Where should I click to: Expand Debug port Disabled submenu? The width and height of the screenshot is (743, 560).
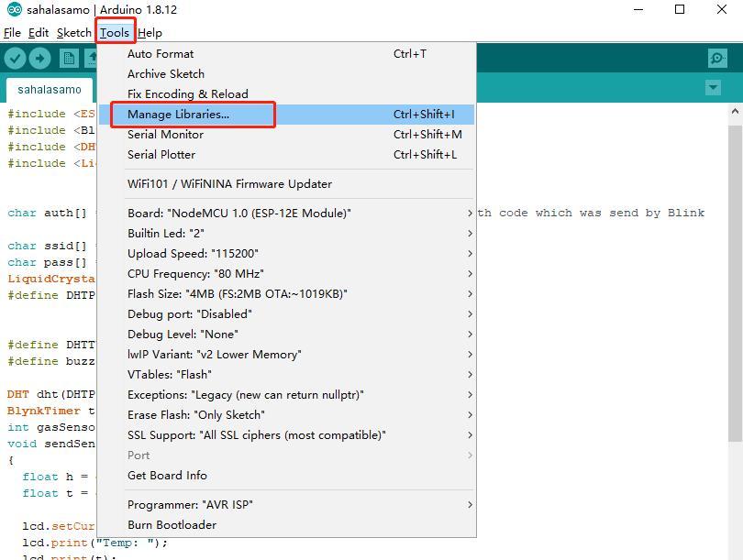pos(286,313)
